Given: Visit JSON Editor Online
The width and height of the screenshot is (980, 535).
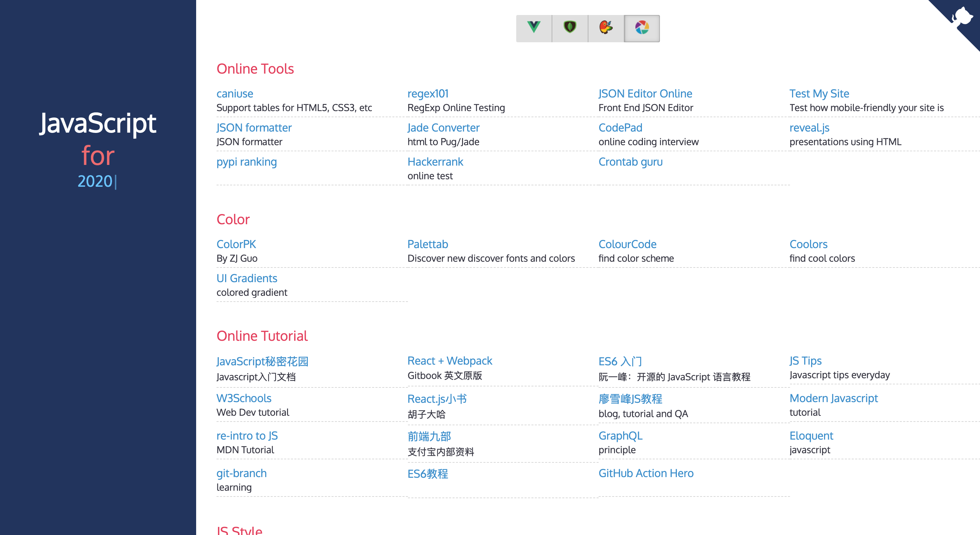Looking at the screenshot, I should [645, 94].
